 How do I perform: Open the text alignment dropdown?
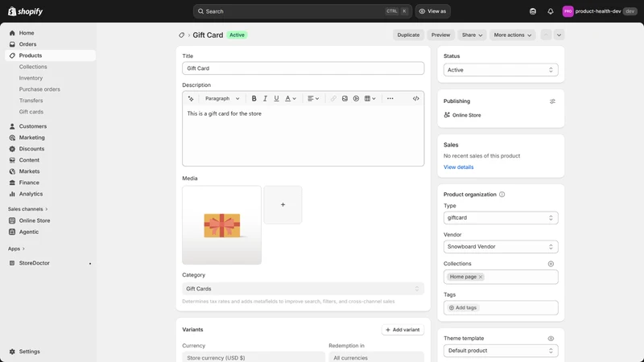pos(313,98)
